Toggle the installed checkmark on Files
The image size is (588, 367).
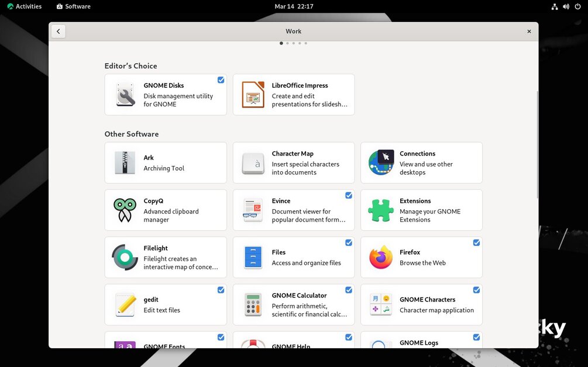(x=349, y=243)
